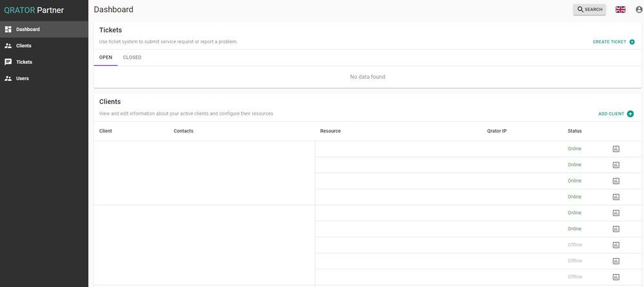Open Users in the sidebar
This screenshot has height=287, width=644.
coord(44,78)
